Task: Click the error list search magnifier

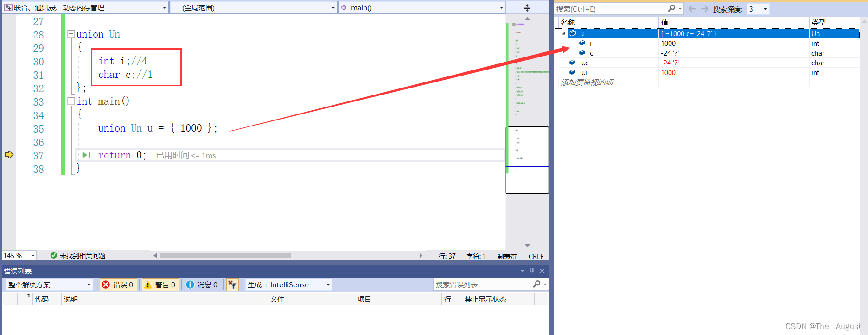Action: pos(537,284)
